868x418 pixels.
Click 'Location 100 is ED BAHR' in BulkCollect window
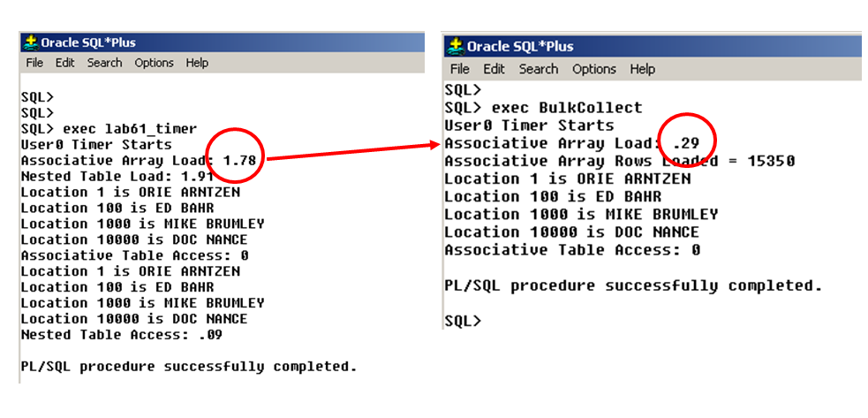pyautogui.click(x=553, y=196)
